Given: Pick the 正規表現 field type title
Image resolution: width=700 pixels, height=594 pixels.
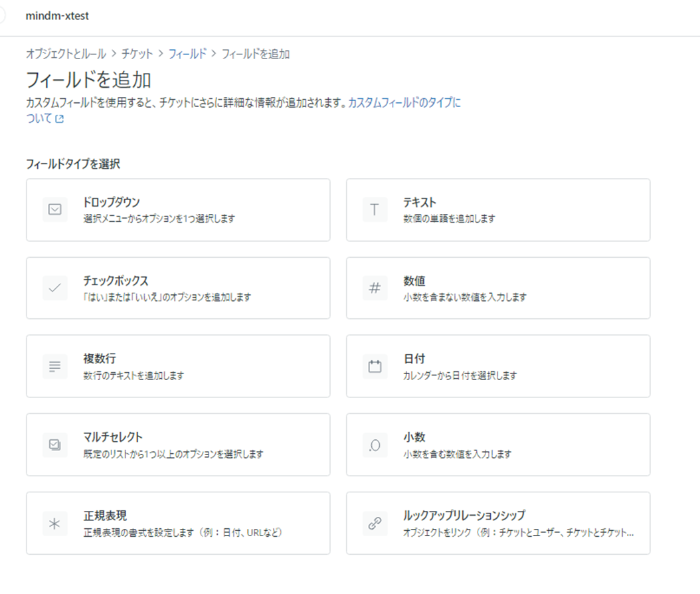Looking at the screenshot, I should 106,516.
